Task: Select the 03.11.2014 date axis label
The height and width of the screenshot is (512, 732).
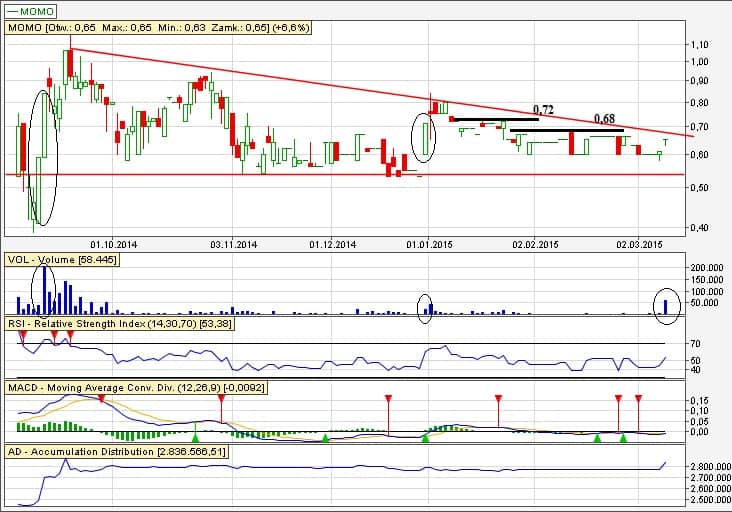Action: click(234, 244)
